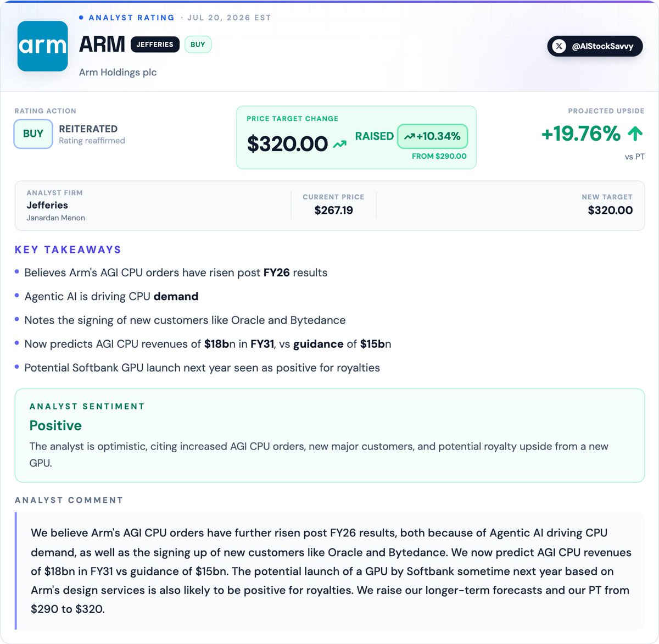Click the FROM $290.00 previous target text
Viewport: 659px width, 644px height.
point(439,156)
